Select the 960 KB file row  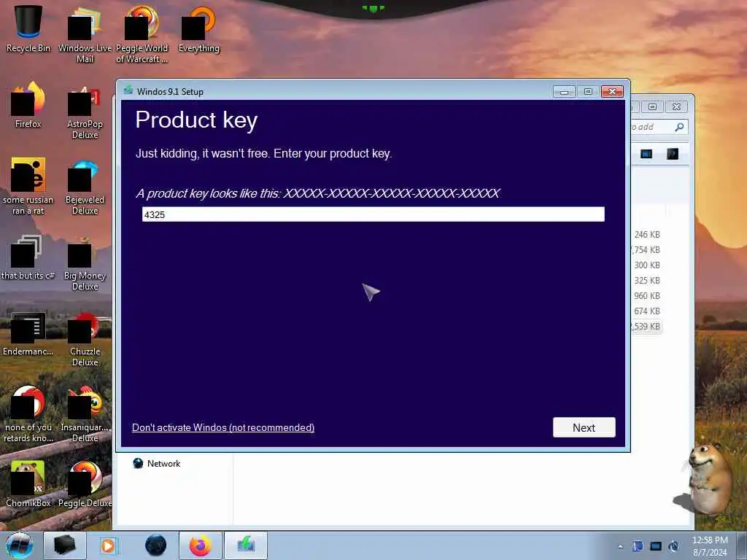(646, 295)
